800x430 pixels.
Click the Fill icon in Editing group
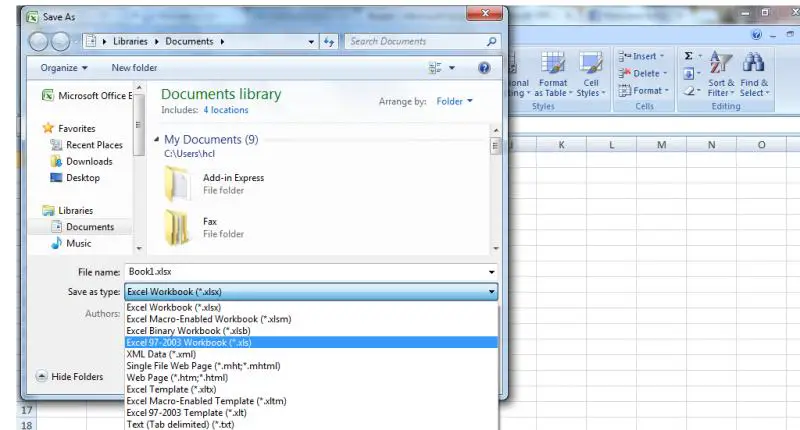click(x=689, y=74)
